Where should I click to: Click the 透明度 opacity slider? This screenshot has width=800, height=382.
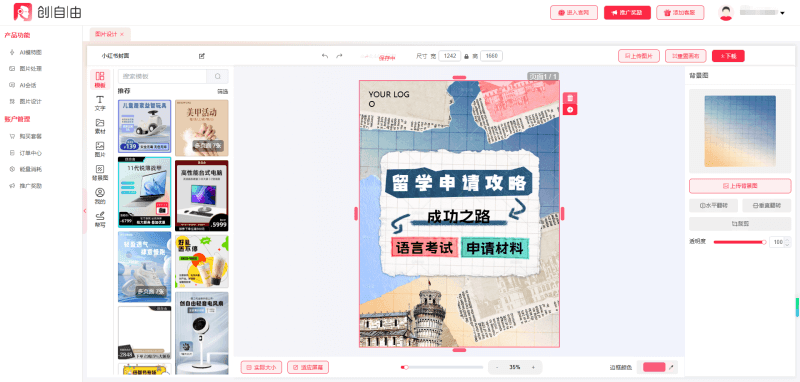click(x=740, y=242)
